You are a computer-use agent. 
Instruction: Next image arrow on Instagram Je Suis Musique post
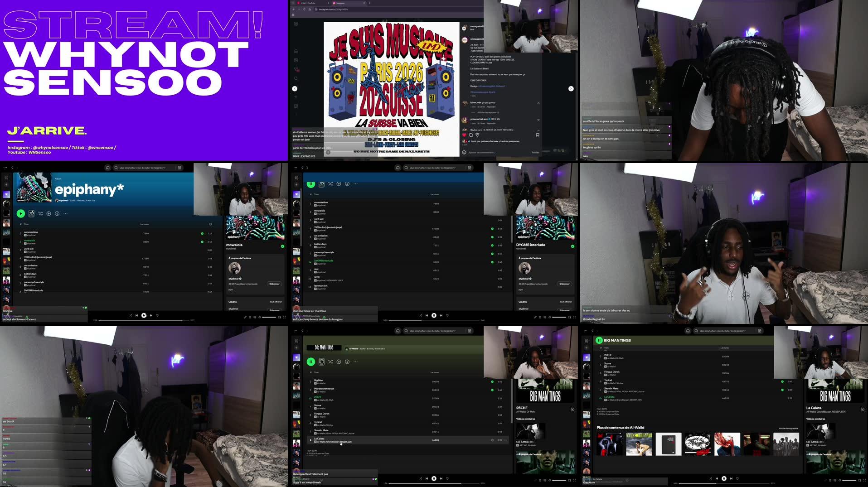(x=571, y=89)
